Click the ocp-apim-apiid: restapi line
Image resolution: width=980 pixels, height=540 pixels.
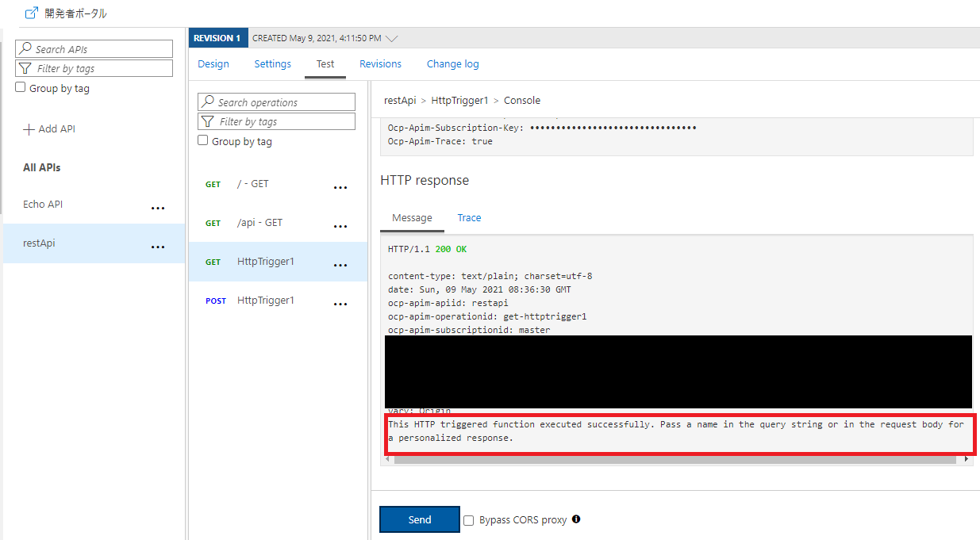[448, 303]
